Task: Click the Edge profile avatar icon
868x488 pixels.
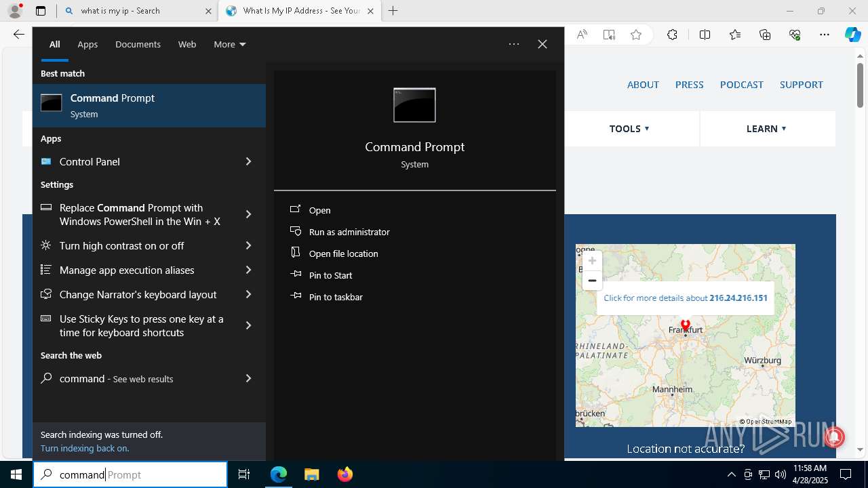Action: (x=14, y=11)
